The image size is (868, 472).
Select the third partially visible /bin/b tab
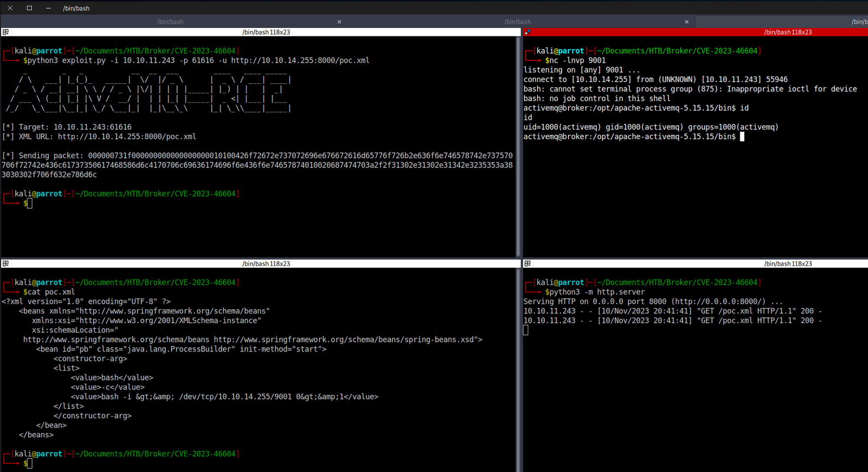click(x=858, y=22)
